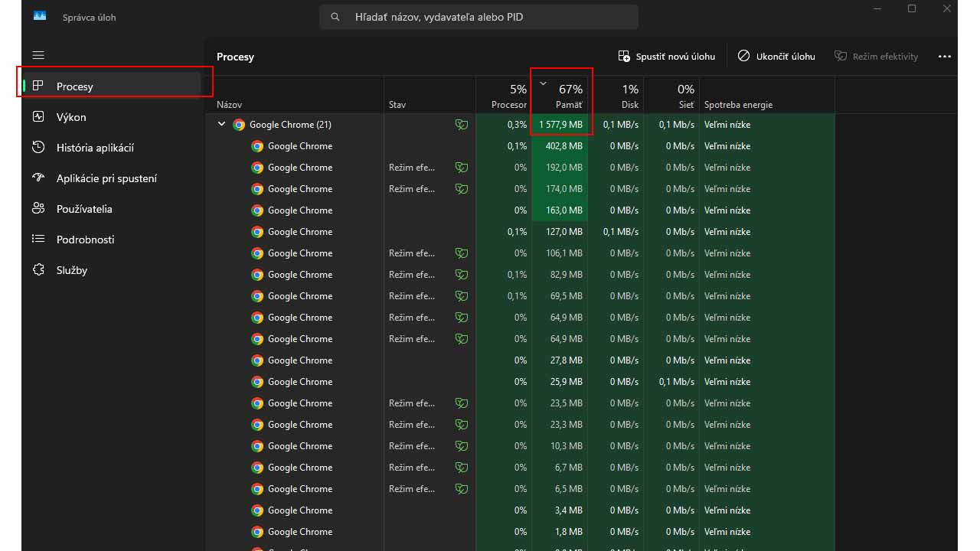The image size is (980, 551).
Task: Click the Chrome icon in the 402,8 MB row
Action: point(257,146)
